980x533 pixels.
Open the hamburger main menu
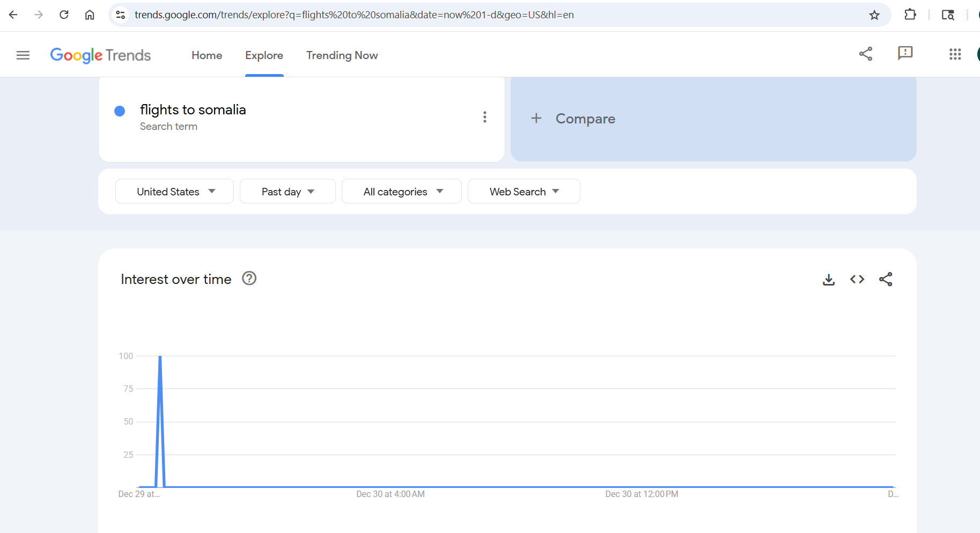tap(23, 55)
